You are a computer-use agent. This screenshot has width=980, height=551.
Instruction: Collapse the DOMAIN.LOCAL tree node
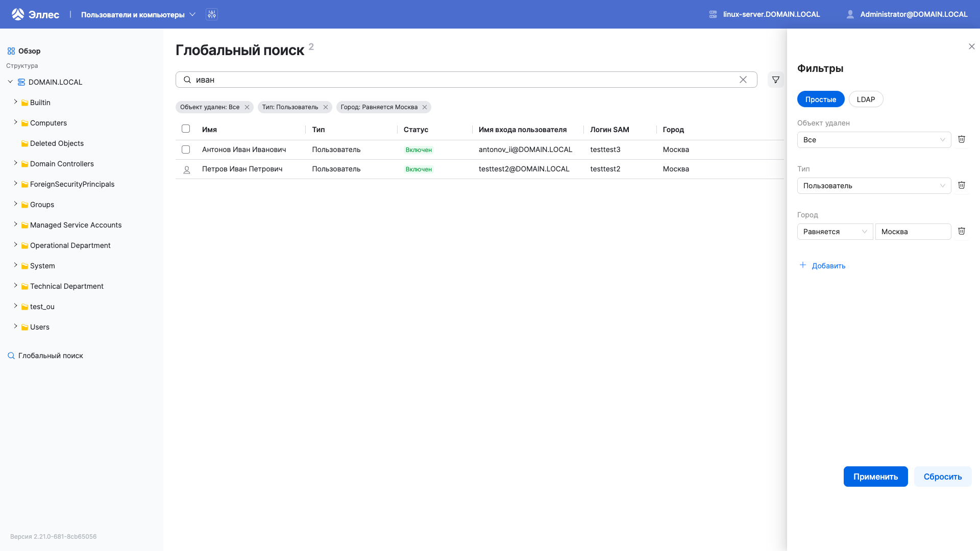10,82
